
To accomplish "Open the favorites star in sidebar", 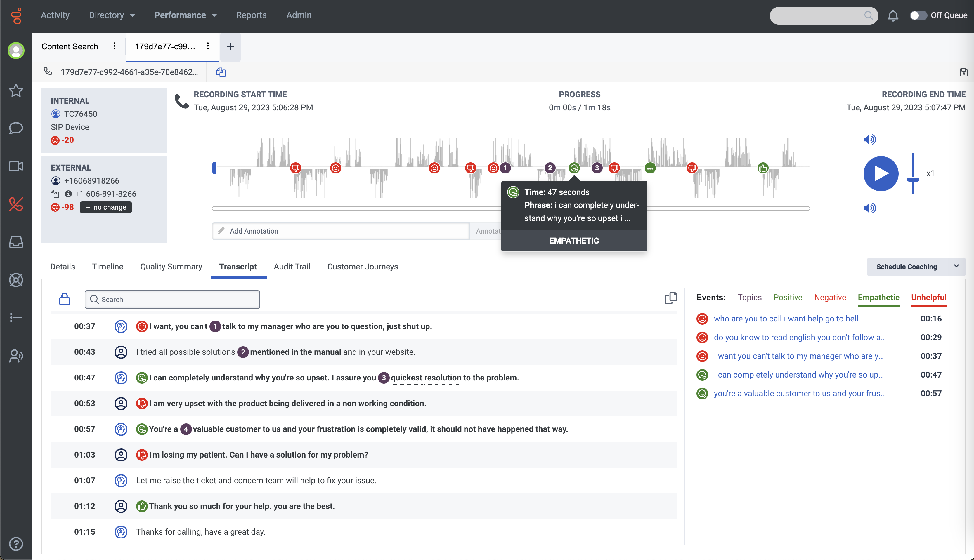I will (16, 91).
